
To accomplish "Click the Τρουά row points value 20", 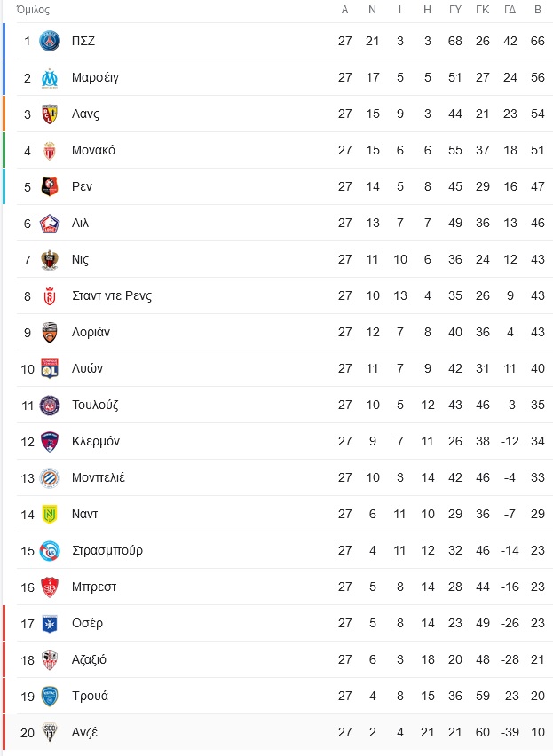I will (538, 696).
